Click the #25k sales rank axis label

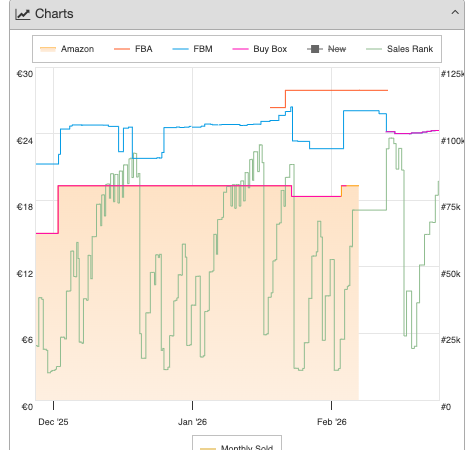[451, 340]
